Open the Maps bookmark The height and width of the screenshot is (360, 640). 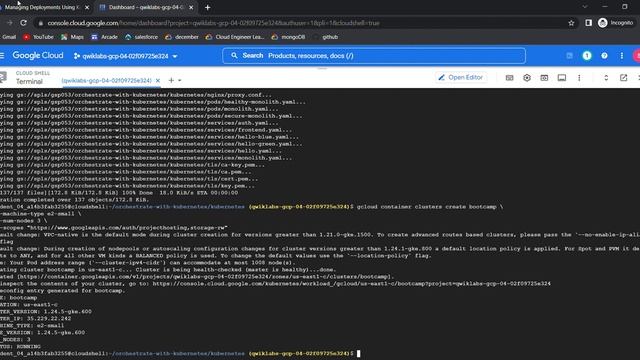coord(72,37)
